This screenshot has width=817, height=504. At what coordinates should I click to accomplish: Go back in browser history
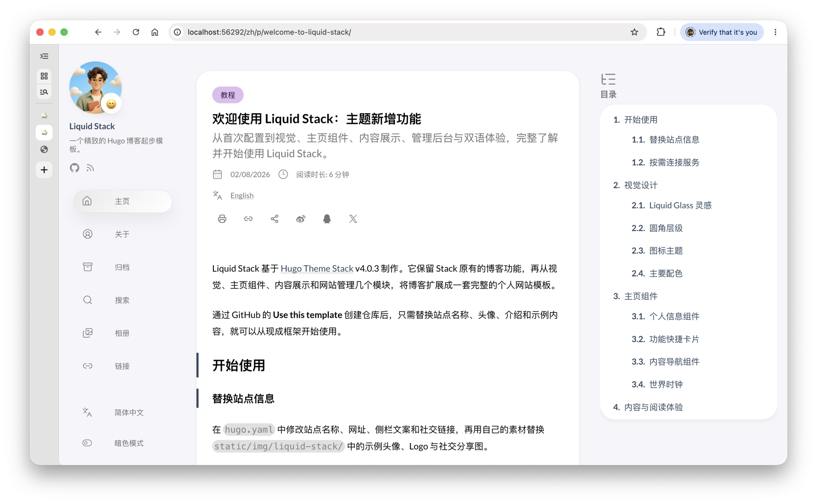[x=98, y=32]
